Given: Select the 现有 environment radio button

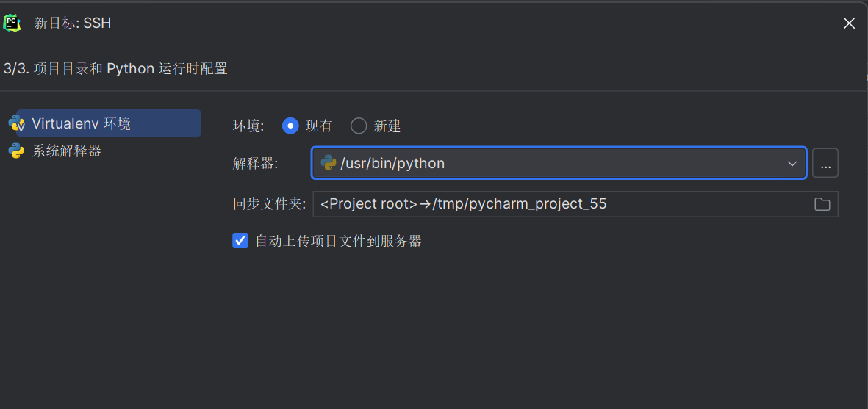Looking at the screenshot, I should point(290,126).
